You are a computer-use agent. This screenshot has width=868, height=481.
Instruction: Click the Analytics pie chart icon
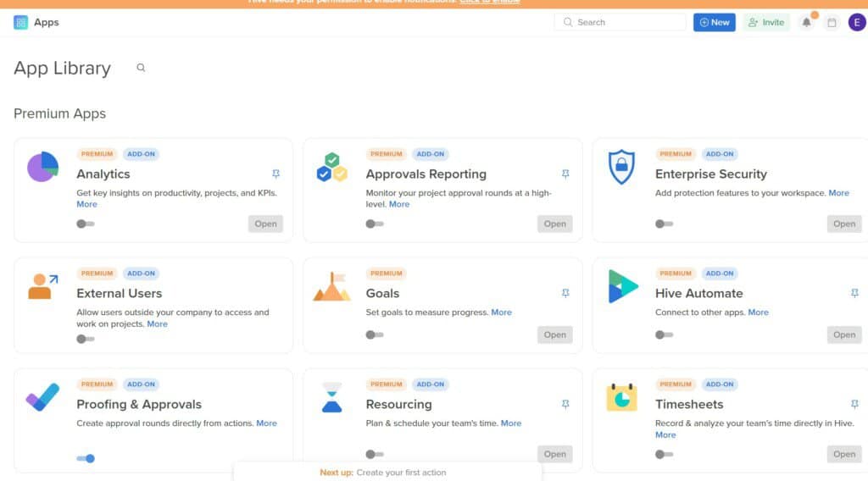coord(42,167)
